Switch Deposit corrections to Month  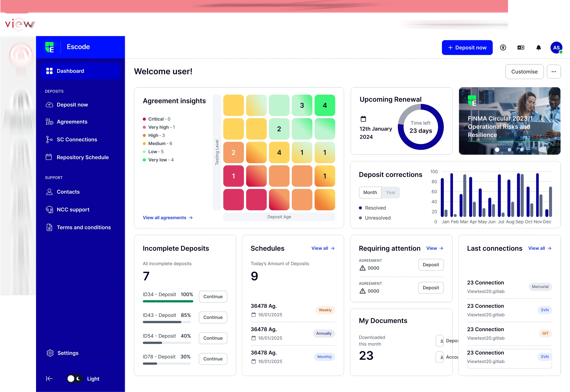pyautogui.click(x=370, y=192)
